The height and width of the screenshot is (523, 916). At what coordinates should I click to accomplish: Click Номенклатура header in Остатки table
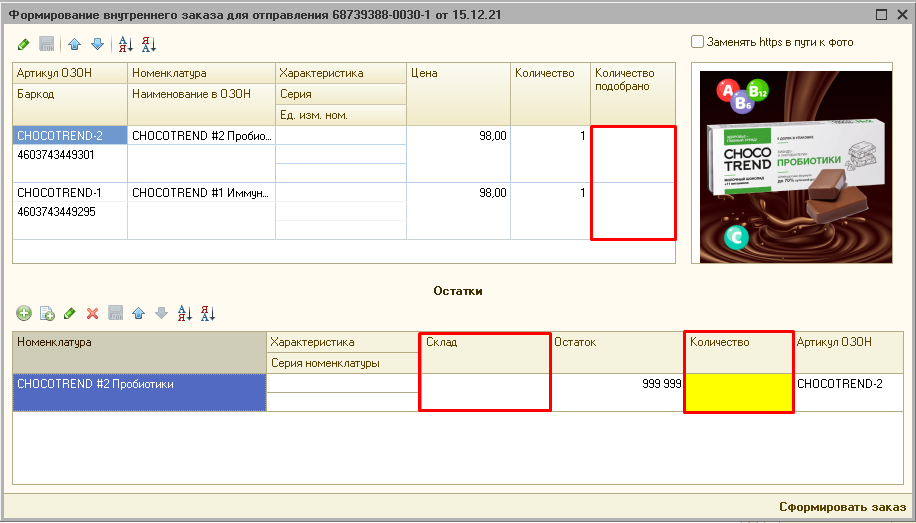tap(140, 353)
